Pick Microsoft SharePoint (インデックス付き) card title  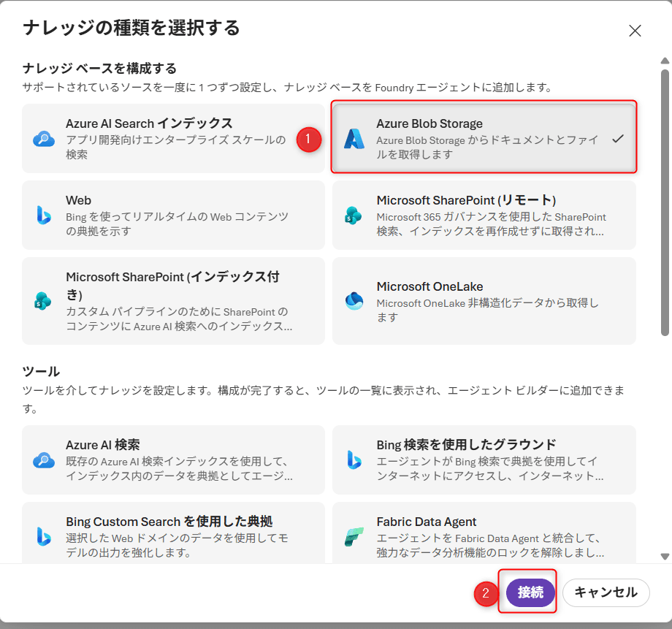click(x=172, y=286)
